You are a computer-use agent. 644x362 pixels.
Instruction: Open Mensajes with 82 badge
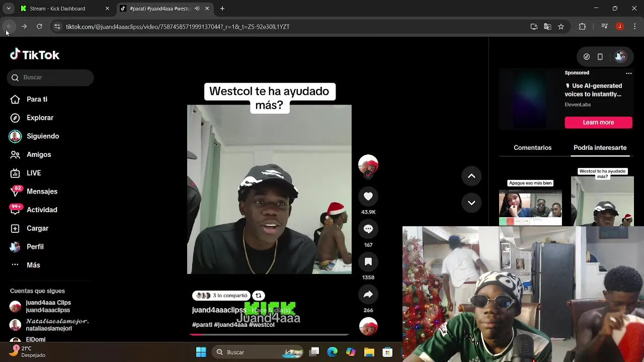click(33, 192)
